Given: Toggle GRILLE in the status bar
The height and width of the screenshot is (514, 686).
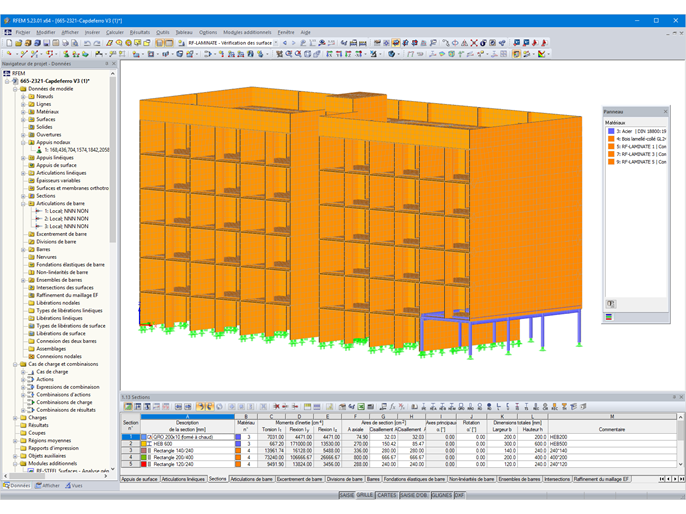Looking at the screenshot, I should coord(365,495).
